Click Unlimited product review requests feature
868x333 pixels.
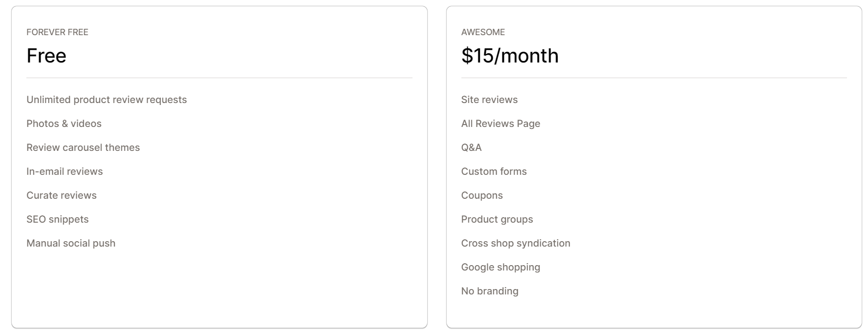107,100
